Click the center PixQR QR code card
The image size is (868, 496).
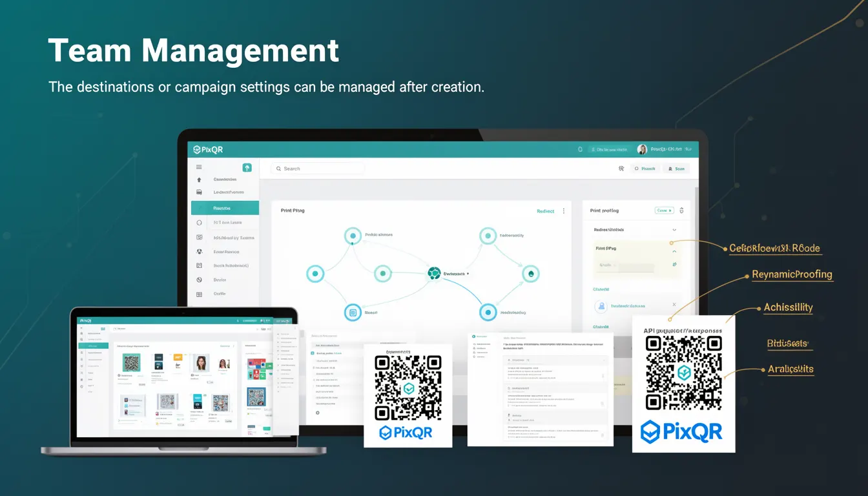pos(408,395)
